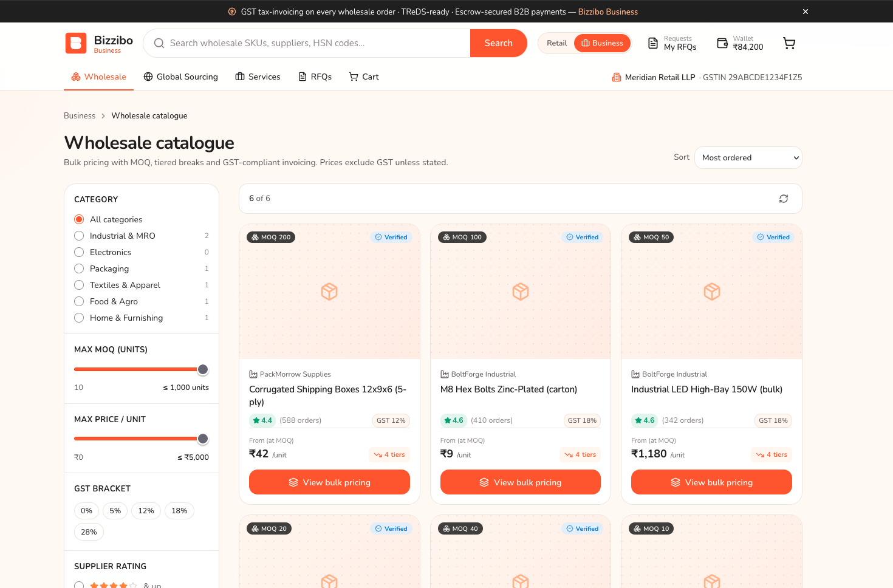Click the orange Search button

click(498, 43)
